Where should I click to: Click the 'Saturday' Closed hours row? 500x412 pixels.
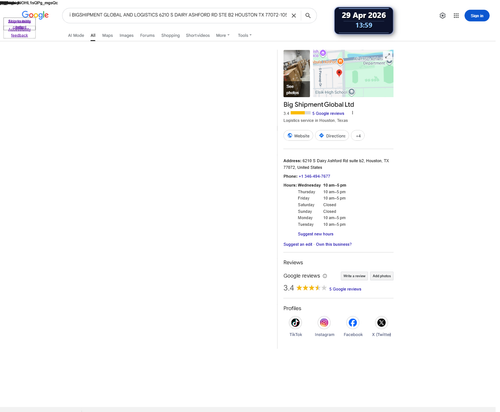click(317, 205)
